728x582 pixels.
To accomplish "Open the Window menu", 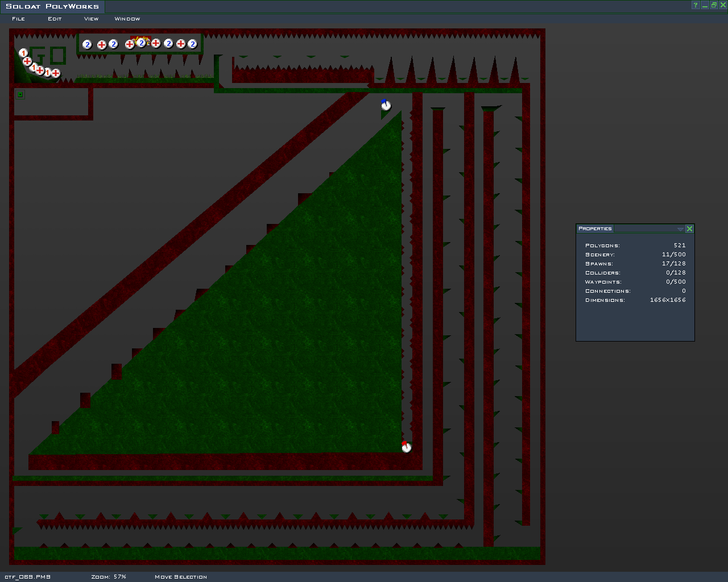I will pos(127,19).
